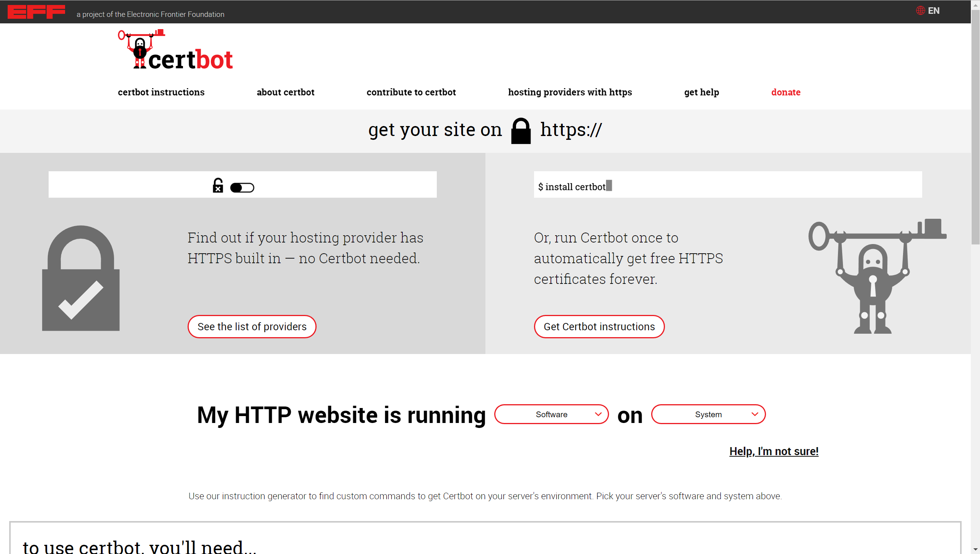The width and height of the screenshot is (980, 554).
Task: Open contribute to certbot page
Action: coord(411,92)
